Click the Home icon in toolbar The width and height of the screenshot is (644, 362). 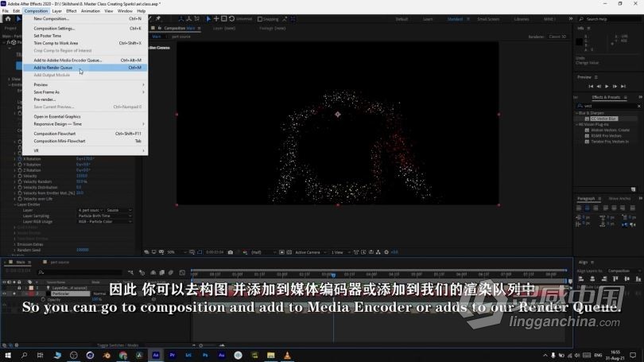(x=8, y=19)
